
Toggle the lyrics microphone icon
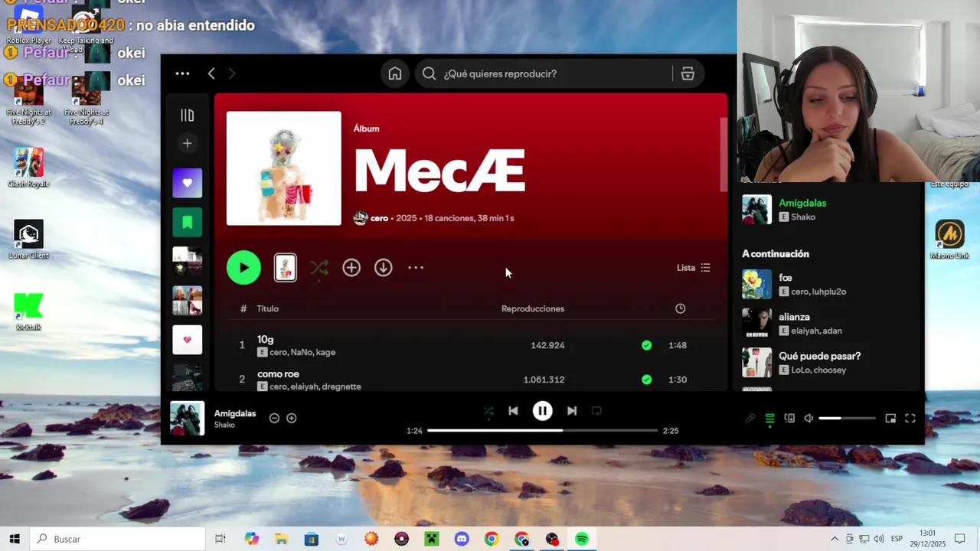750,419
